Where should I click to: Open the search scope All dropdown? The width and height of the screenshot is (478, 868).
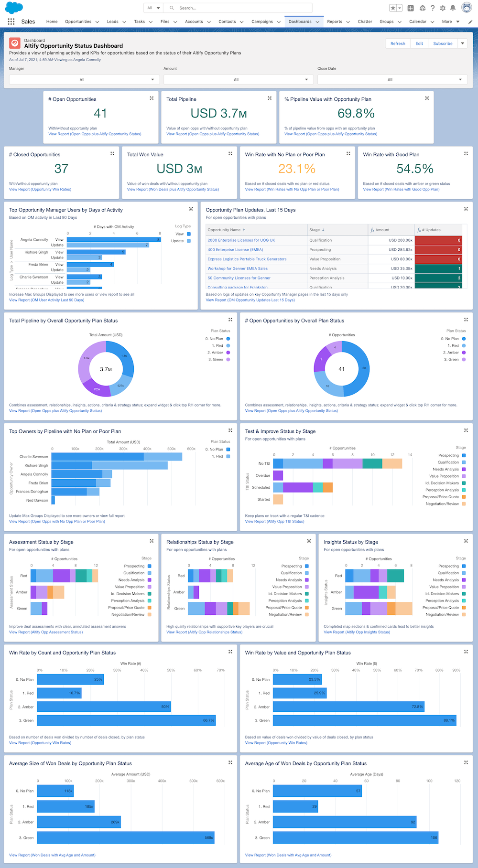[153, 8]
